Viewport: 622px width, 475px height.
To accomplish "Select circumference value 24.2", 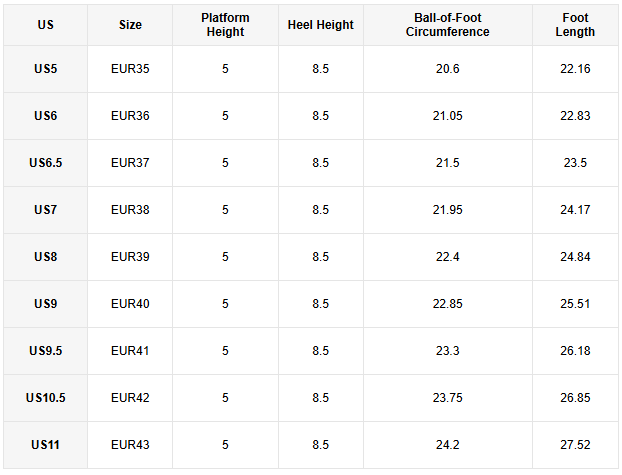I will [447, 445].
